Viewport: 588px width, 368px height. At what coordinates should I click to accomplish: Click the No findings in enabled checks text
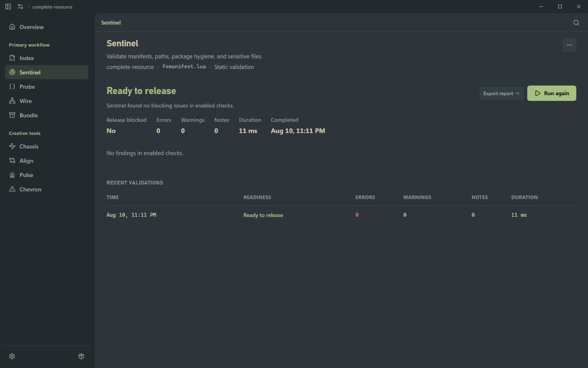145,153
